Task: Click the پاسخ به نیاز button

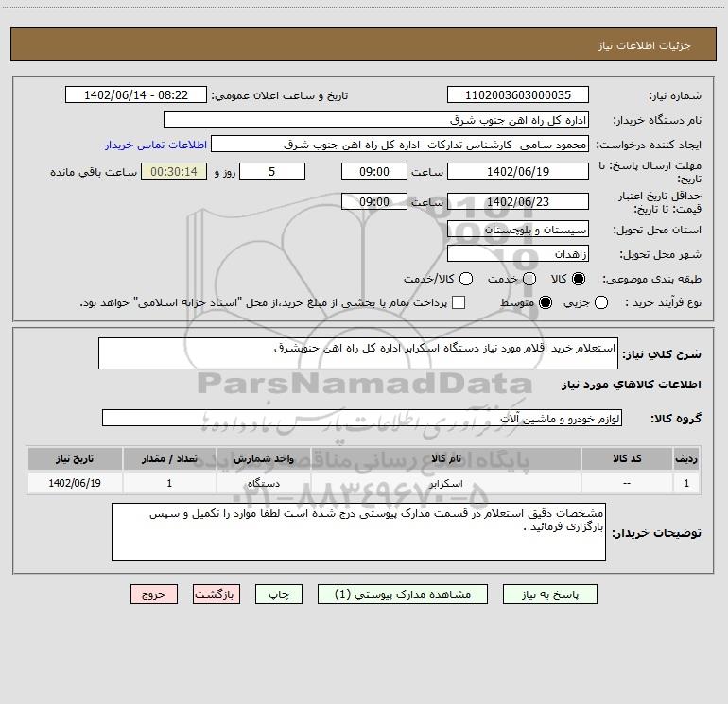Action: pos(549,594)
